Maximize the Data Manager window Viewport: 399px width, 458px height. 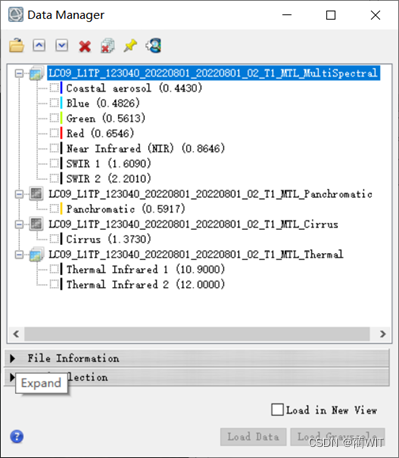tap(331, 15)
